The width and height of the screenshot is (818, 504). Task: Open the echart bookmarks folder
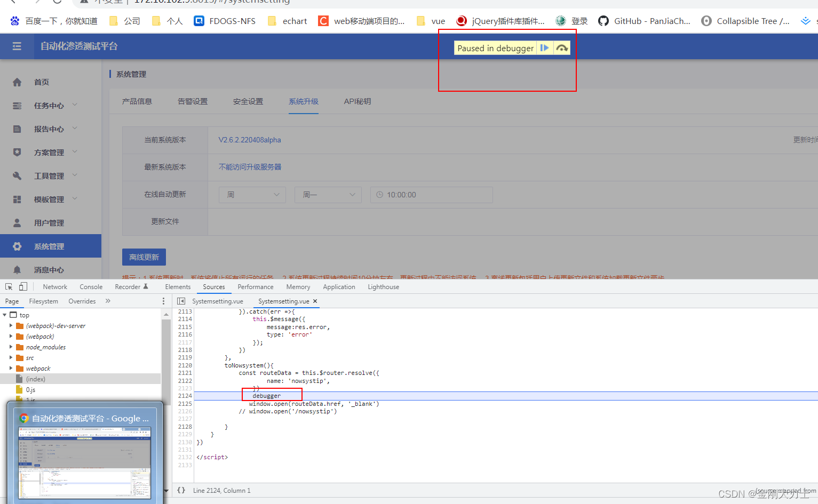coord(287,21)
